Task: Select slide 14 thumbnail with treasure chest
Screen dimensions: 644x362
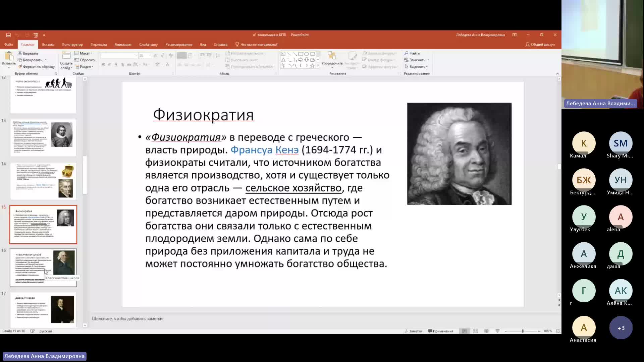Action: coord(43,181)
